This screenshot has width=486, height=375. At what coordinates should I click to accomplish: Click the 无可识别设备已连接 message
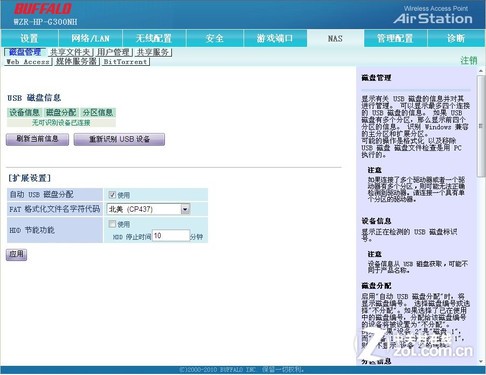pyautogui.click(x=61, y=123)
